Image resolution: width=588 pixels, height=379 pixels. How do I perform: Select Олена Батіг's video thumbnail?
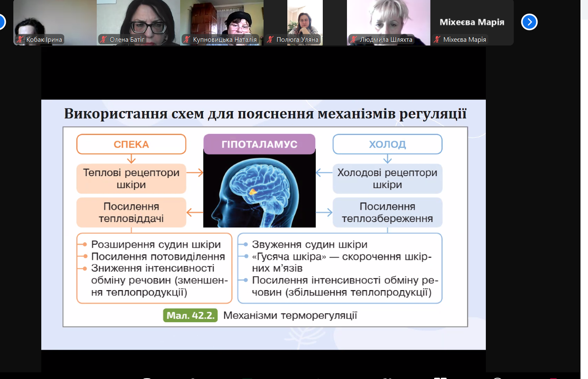pyautogui.click(x=138, y=19)
